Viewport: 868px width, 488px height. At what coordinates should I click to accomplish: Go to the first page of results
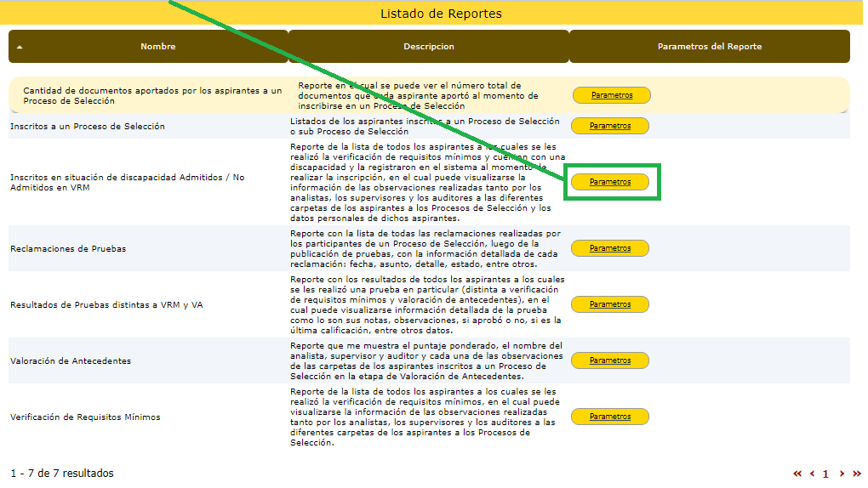coord(797,474)
